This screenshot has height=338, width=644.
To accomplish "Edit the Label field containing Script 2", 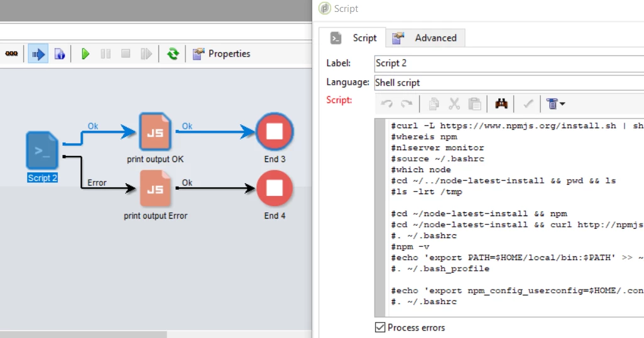I will click(x=510, y=63).
